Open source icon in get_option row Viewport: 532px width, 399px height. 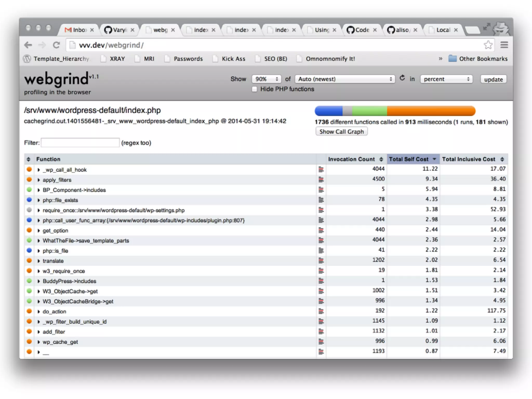pos(321,230)
